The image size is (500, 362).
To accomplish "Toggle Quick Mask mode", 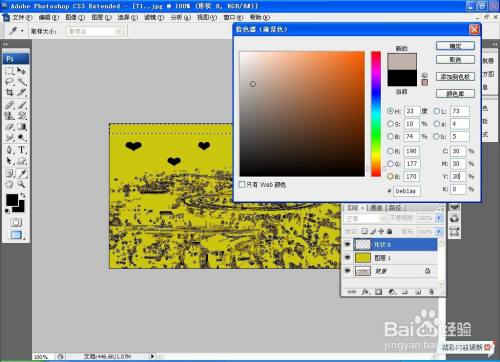I will [16, 222].
